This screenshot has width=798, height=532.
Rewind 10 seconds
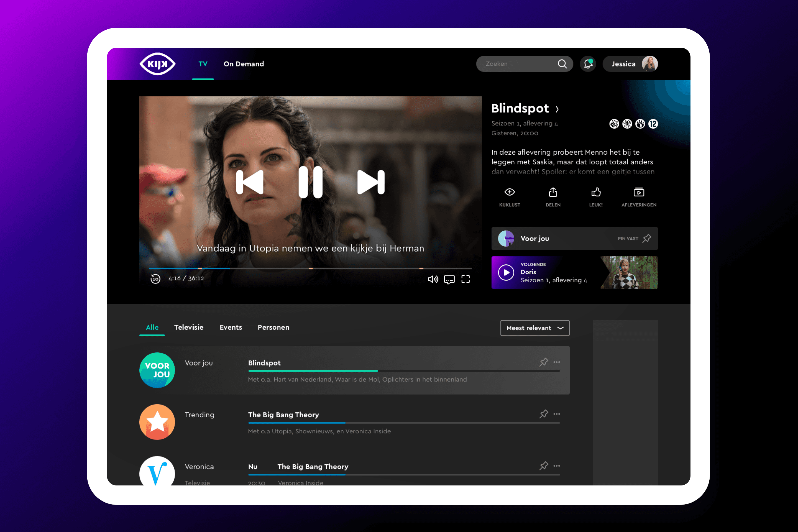tap(155, 278)
